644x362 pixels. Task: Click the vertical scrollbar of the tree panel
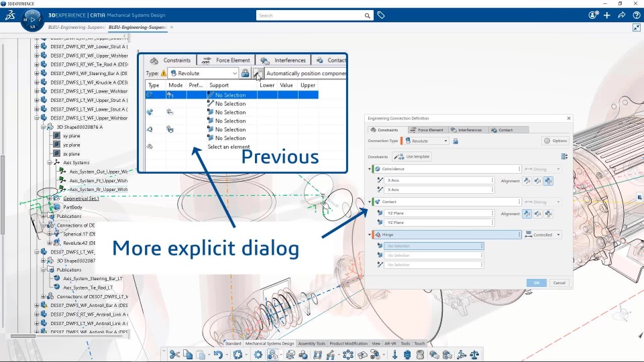[x=3, y=195]
